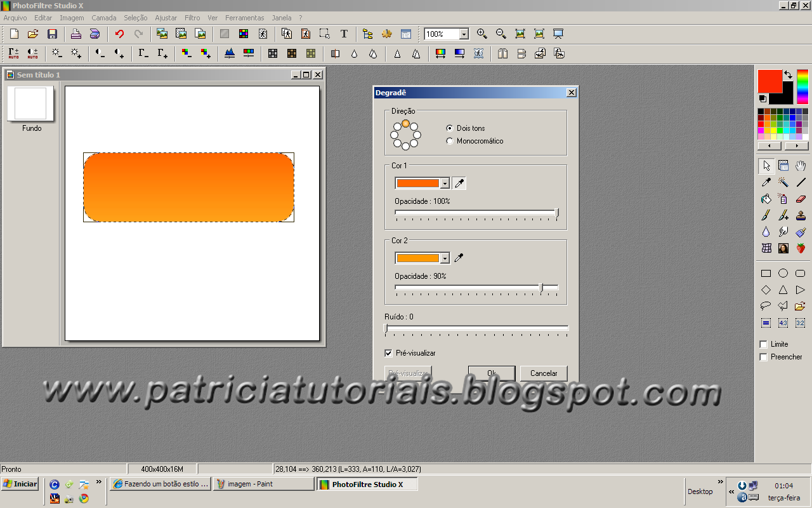Viewport: 812px width, 508px height.
Task: Open the Seleção menu
Action: pos(136,18)
